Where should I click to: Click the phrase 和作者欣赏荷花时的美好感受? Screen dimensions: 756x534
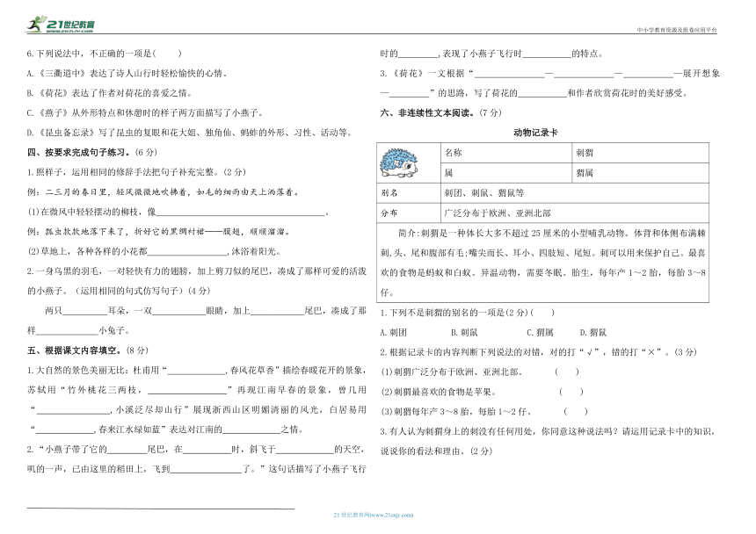[x=628, y=93]
